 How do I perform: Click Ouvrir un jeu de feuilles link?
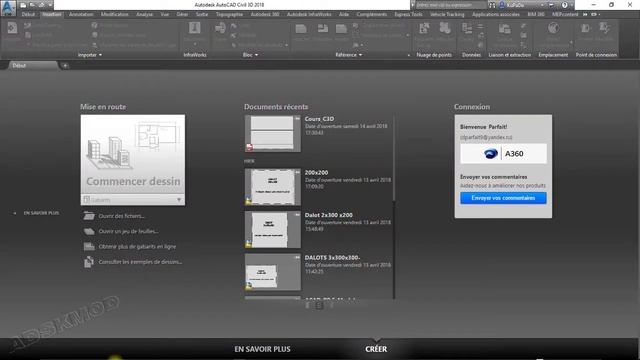(x=129, y=231)
